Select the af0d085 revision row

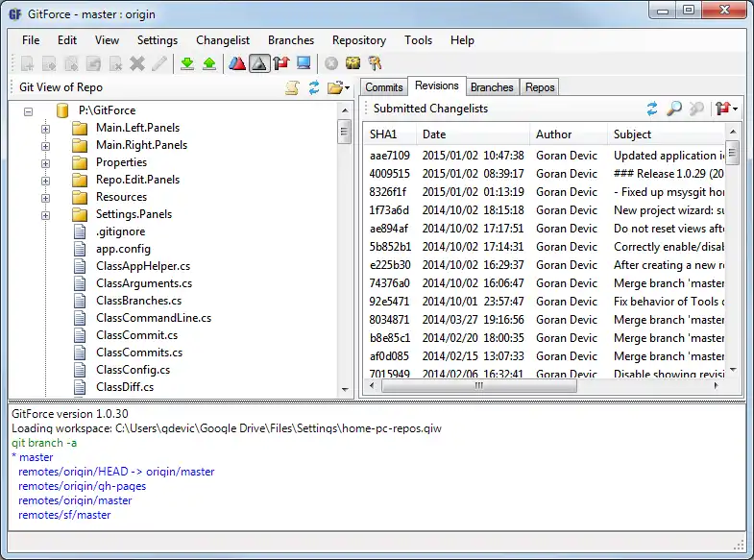click(544, 356)
